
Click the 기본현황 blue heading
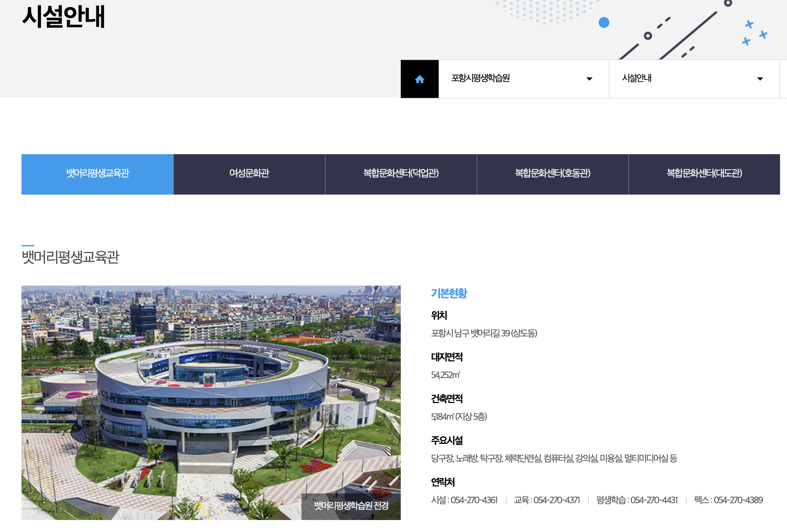(449, 293)
